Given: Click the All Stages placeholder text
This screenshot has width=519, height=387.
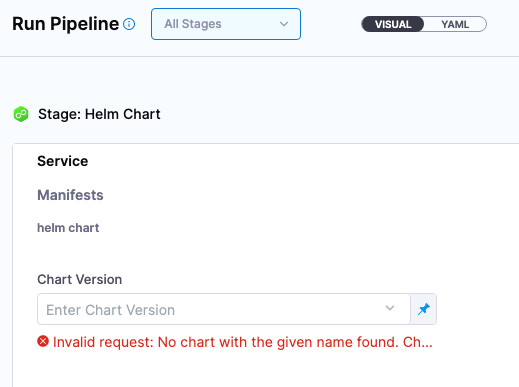Looking at the screenshot, I should [x=193, y=24].
